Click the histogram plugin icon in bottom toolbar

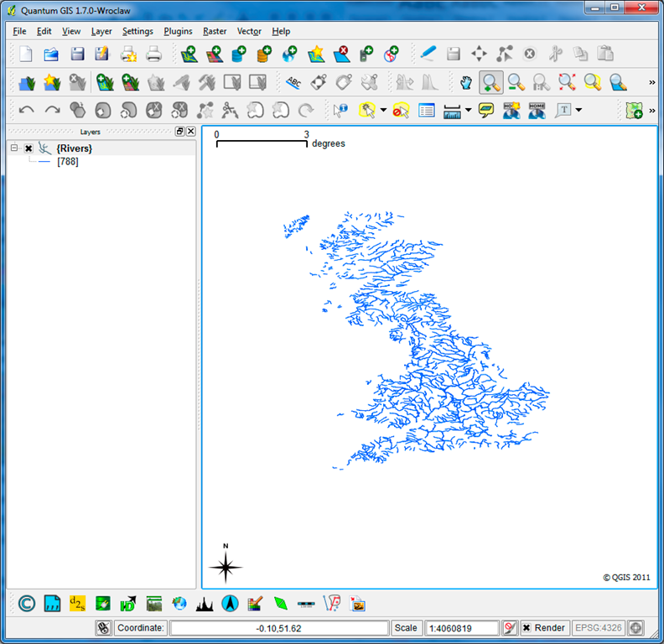click(205, 604)
